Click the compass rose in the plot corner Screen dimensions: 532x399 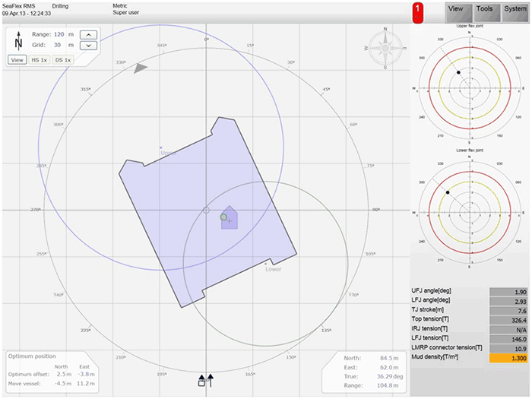385,47
